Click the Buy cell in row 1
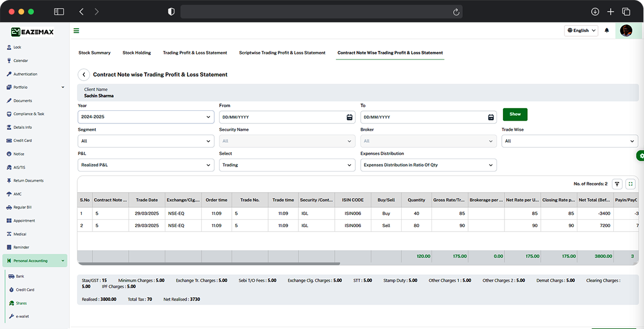 tap(386, 213)
